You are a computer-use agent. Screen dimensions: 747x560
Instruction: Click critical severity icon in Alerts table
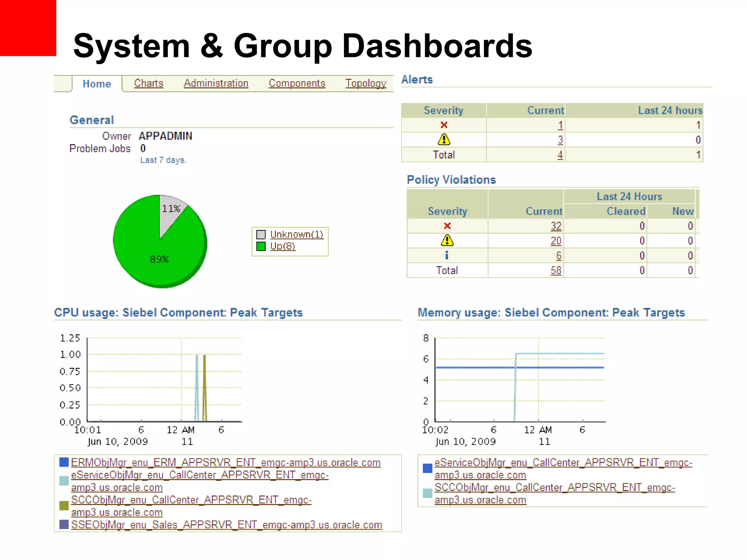[x=444, y=125]
